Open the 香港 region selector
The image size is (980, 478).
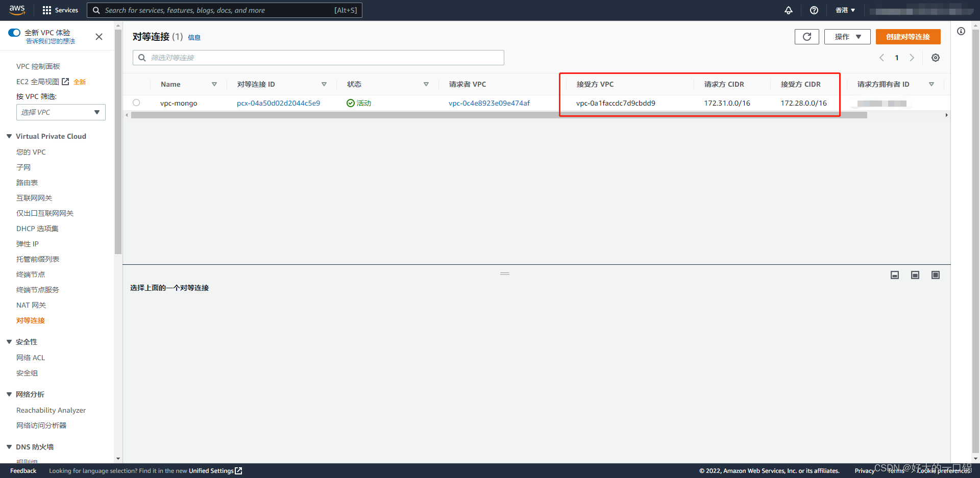tap(845, 10)
